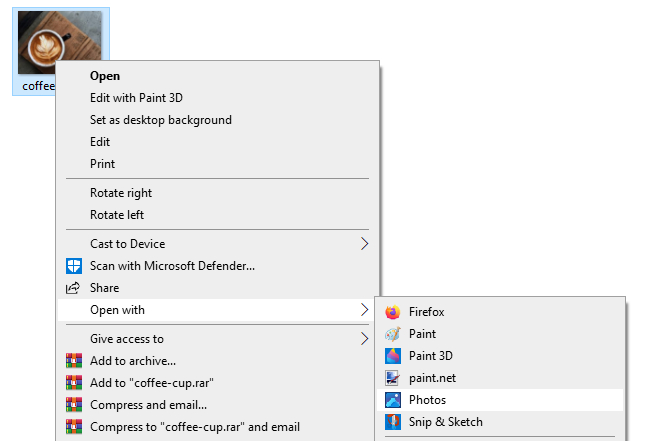Click the Paint palette icon
The image size is (658, 441).
(x=393, y=334)
